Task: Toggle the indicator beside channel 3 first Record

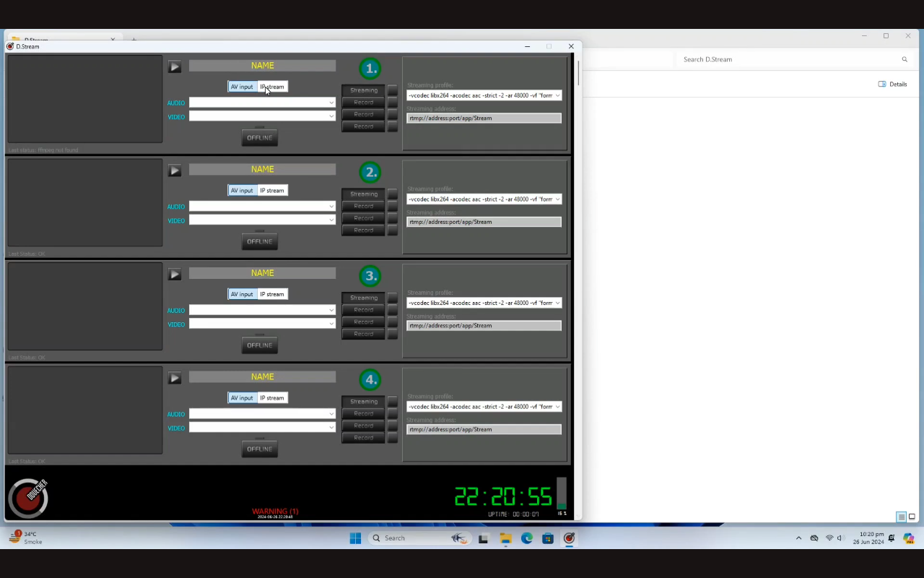Action: (x=393, y=310)
